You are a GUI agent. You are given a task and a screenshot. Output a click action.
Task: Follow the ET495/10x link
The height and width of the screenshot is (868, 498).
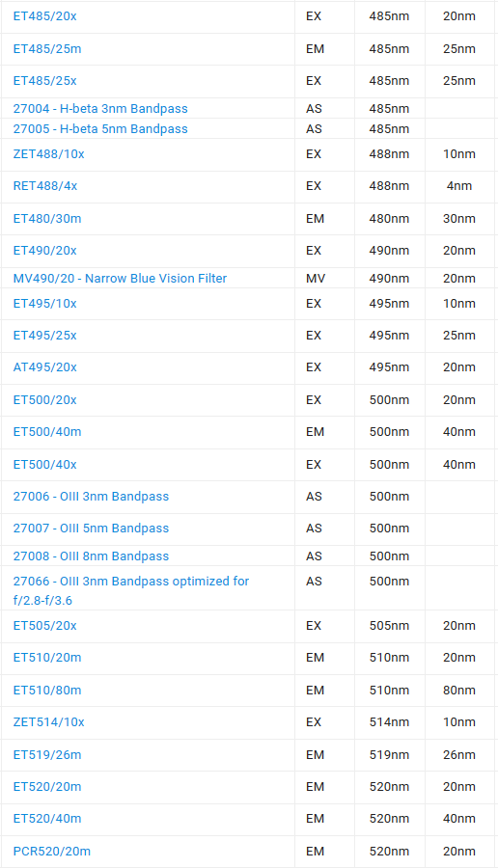(44, 304)
